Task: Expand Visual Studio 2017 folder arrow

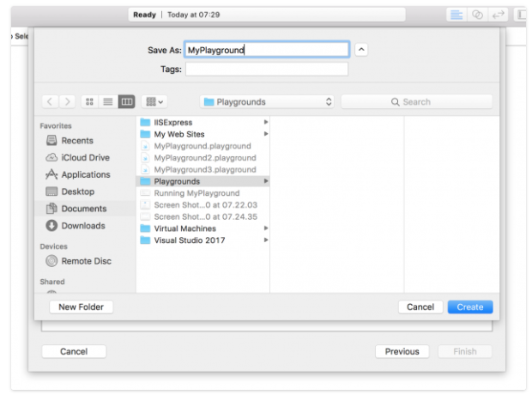Action: tap(266, 240)
